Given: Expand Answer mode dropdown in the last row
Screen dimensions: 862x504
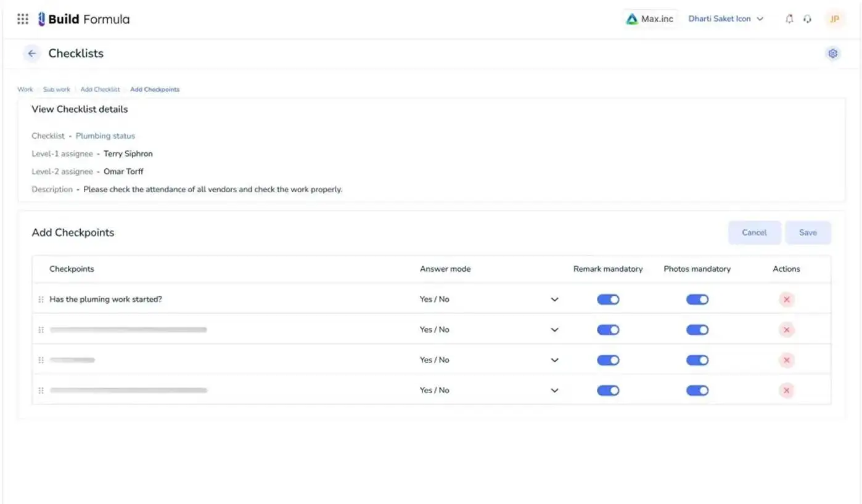Looking at the screenshot, I should (554, 391).
